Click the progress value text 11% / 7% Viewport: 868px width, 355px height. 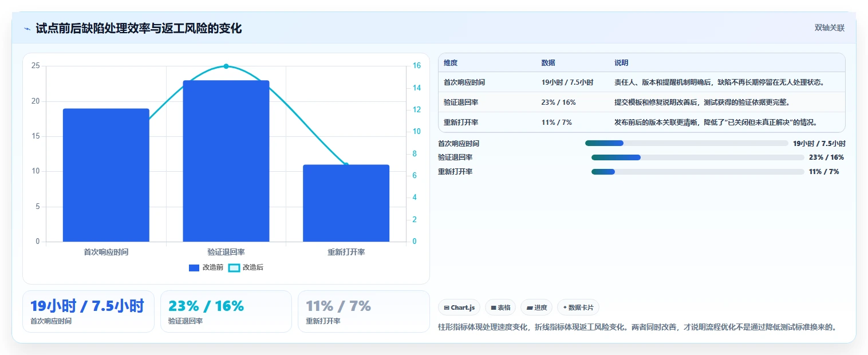pyautogui.click(x=824, y=172)
